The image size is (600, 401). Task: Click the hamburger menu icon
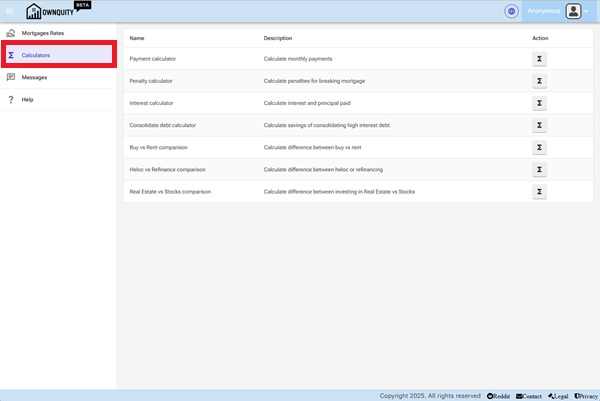10,11
